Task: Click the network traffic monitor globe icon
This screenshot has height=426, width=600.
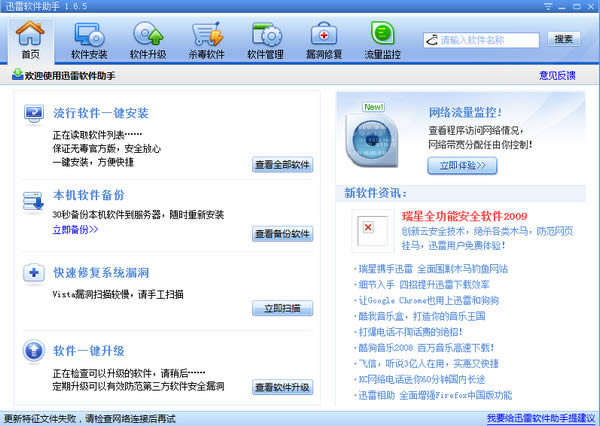Action: point(371,140)
